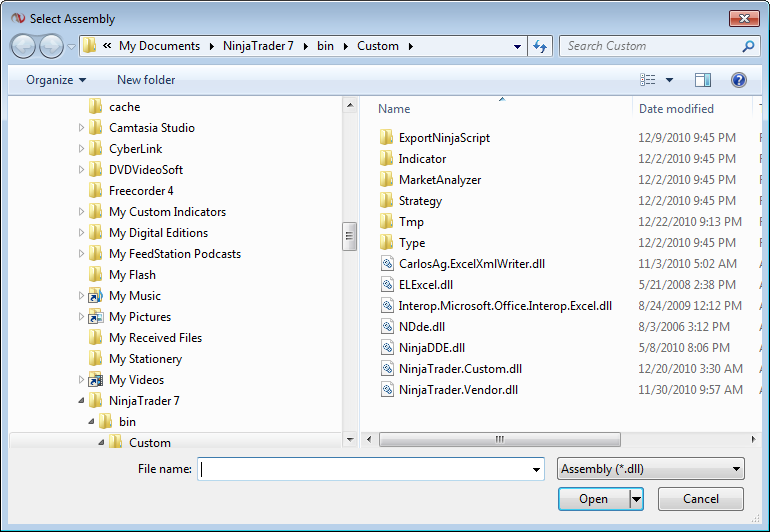The height and width of the screenshot is (532, 770).
Task: Click New folder in the toolbar
Action: point(146,80)
